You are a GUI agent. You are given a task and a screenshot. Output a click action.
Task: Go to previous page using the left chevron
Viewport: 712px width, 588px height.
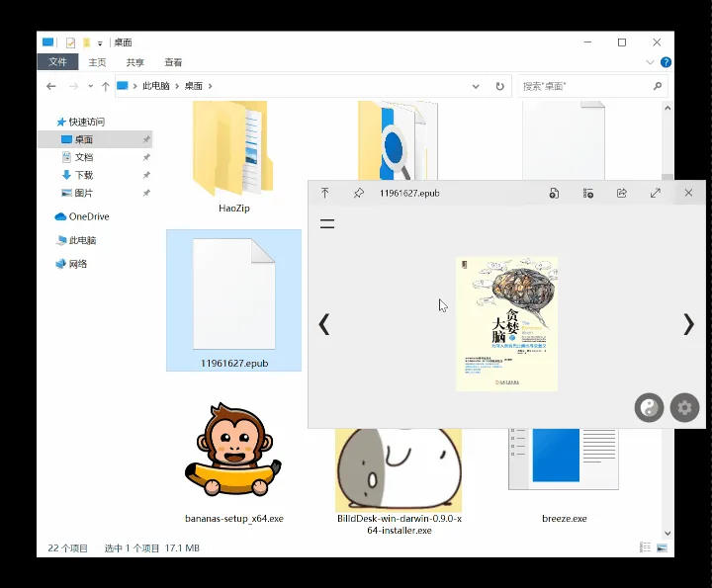(x=323, y=324)
